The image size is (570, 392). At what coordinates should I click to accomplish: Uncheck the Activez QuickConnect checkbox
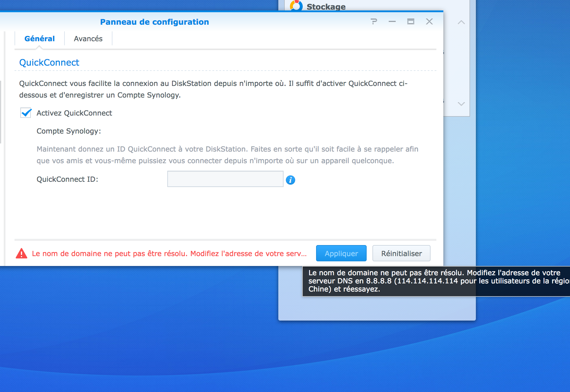[26, 113]
